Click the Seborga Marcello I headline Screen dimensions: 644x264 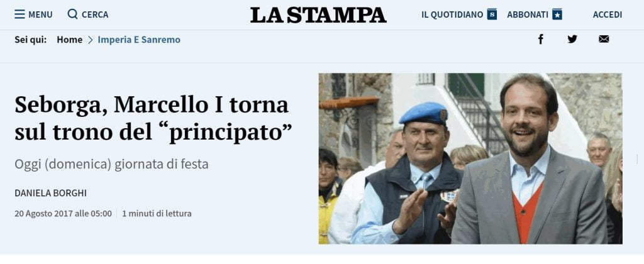tap(153, 119)
